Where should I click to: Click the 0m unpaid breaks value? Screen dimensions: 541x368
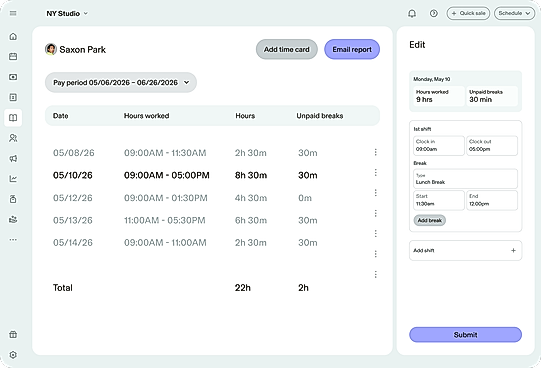point(305,198)
